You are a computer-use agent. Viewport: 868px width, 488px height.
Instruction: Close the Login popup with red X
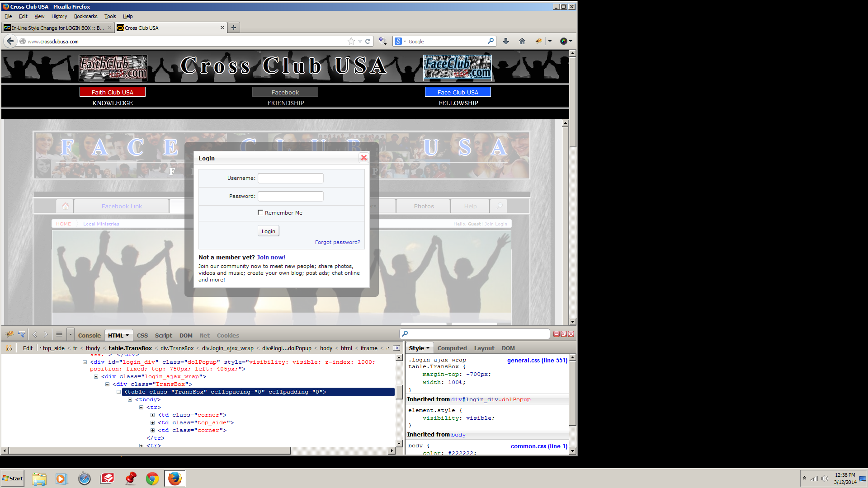coord(363,158)
